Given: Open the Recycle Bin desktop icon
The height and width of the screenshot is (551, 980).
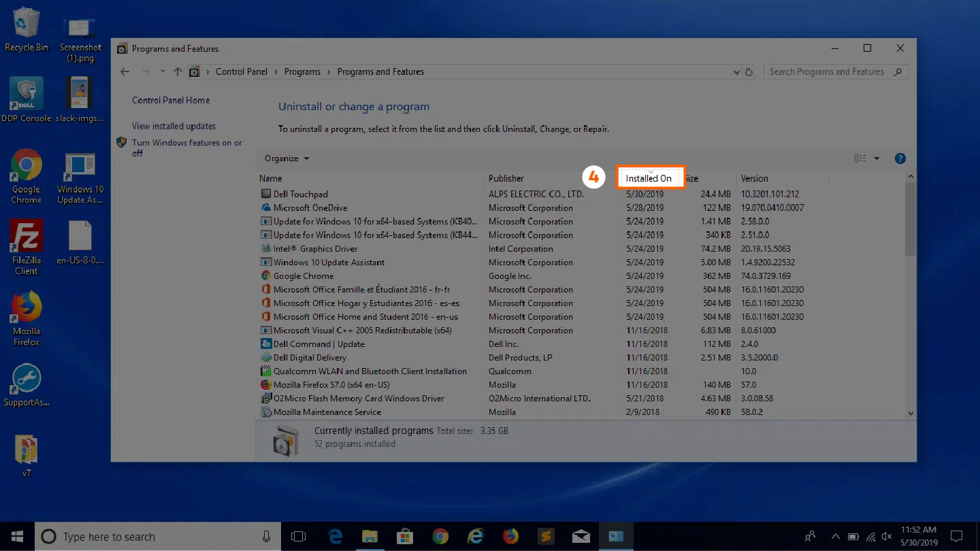Looking at the screenshot, I should tap(27, 29).
